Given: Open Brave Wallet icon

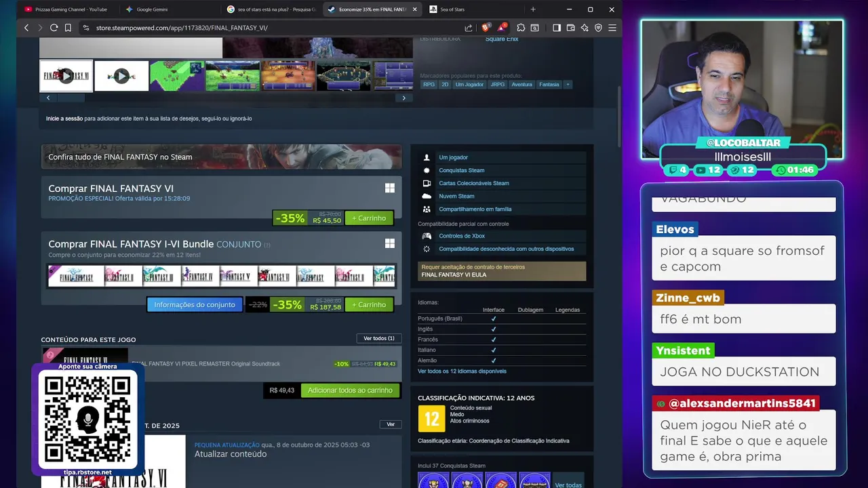Looking at the screenshot, I should coord(571,28).
